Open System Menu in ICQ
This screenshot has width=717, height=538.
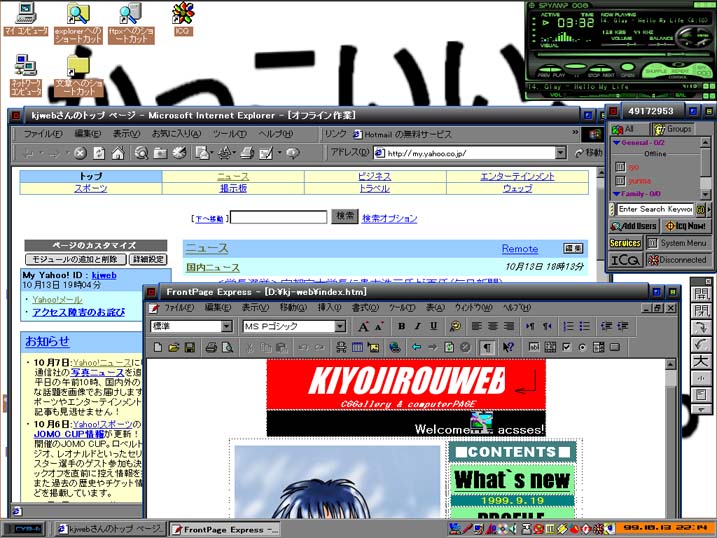pyautogui.click(x=677, y=243)
